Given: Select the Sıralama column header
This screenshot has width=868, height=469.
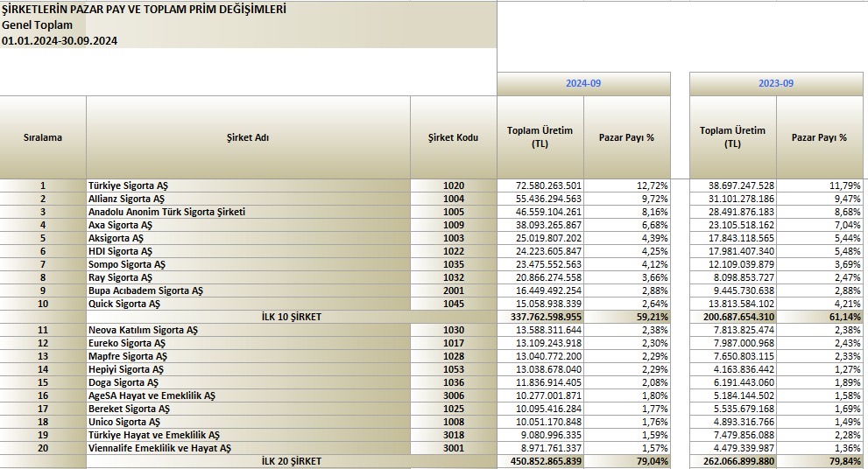Looking at the screenshot, I should 43,137.
